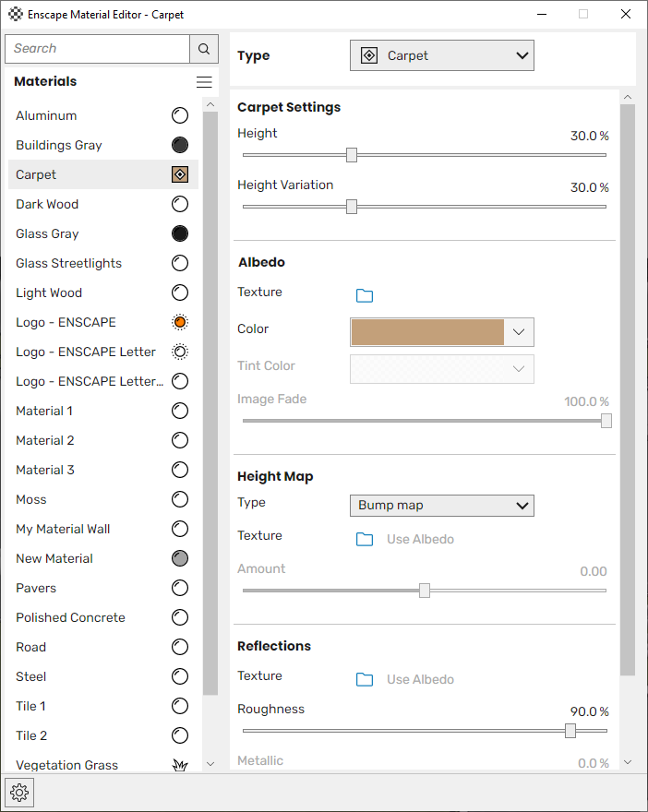648x812 pixels.
Task: Open the material Type dropdown
Action: tap(442, 55)
